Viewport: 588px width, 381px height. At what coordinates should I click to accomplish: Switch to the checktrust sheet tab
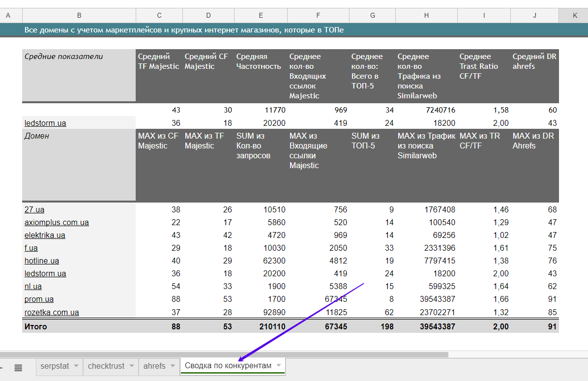click(x=106, y=366)
